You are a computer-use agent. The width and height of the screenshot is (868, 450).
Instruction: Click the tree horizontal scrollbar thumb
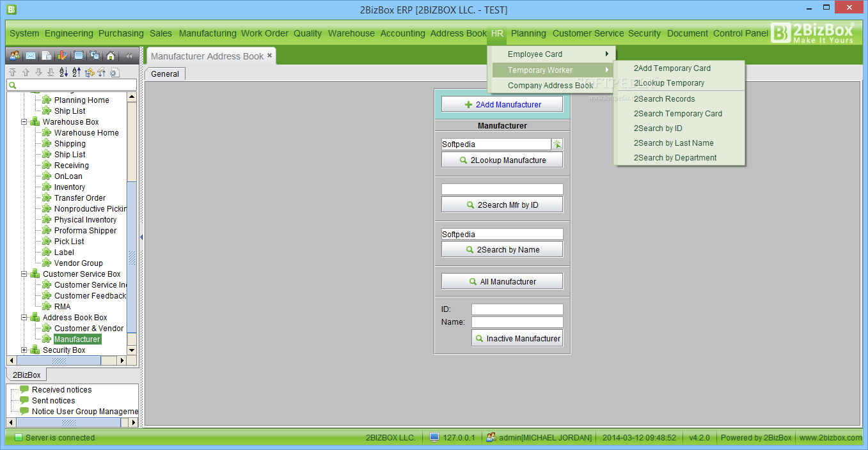pyautogui.click(x=59, y=361)
